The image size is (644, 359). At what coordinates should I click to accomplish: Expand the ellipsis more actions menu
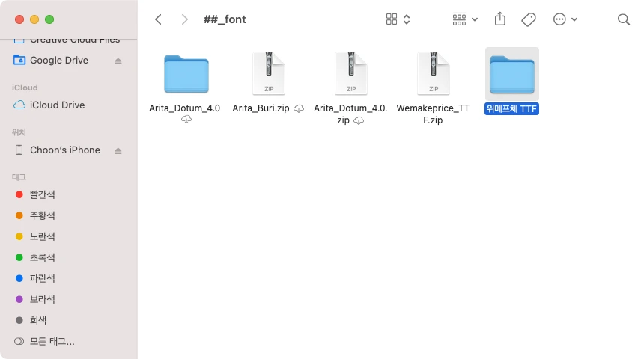565,19
